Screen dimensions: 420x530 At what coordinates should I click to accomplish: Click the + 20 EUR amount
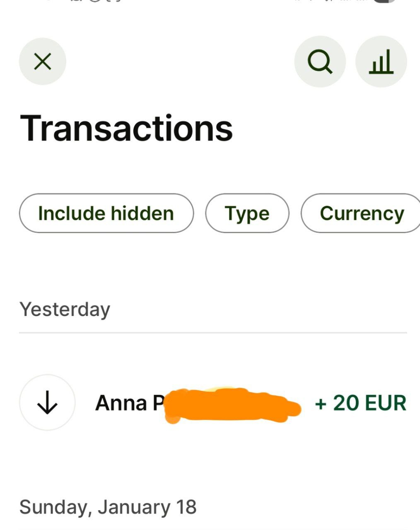coord(360,403)
